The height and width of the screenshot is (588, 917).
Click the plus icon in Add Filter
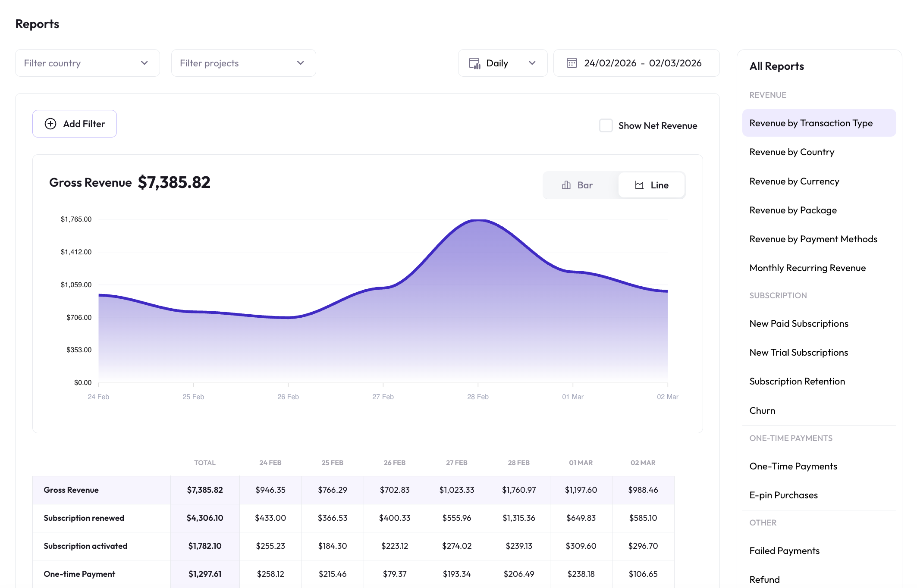[x=50, y=124]
